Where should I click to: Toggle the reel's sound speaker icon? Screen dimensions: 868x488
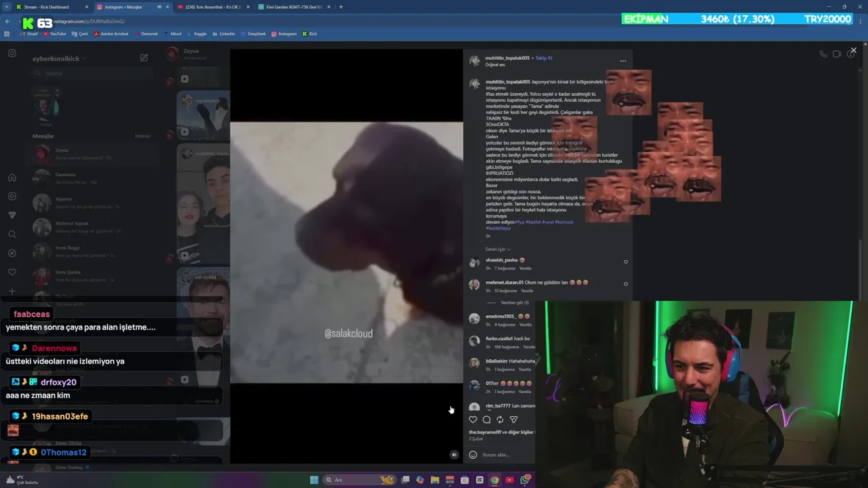click(x=454, y=455)
